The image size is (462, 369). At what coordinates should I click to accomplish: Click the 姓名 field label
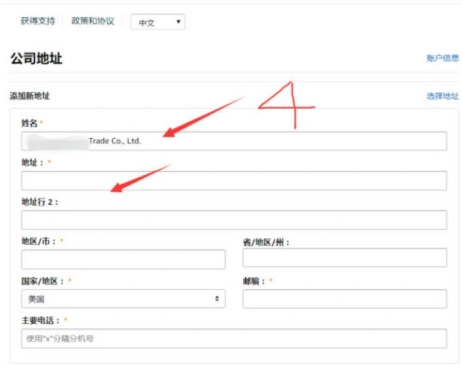click(29, 123)
